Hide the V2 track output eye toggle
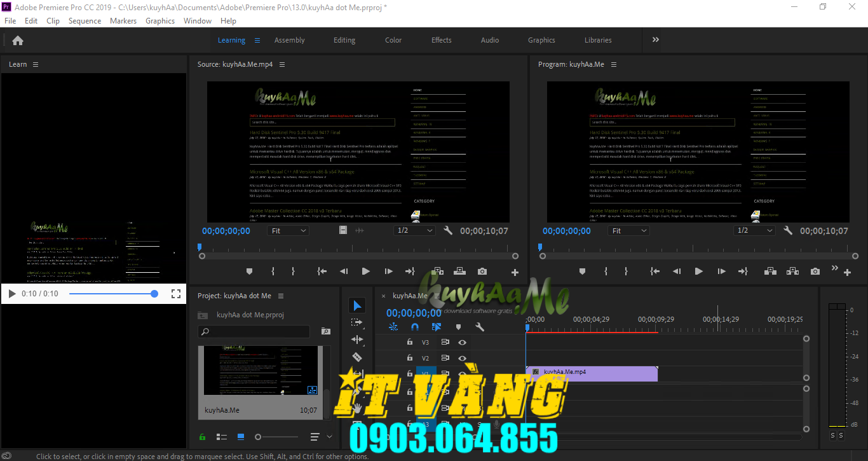This screenshot has width=868, height=461. (x=462, y=357)
